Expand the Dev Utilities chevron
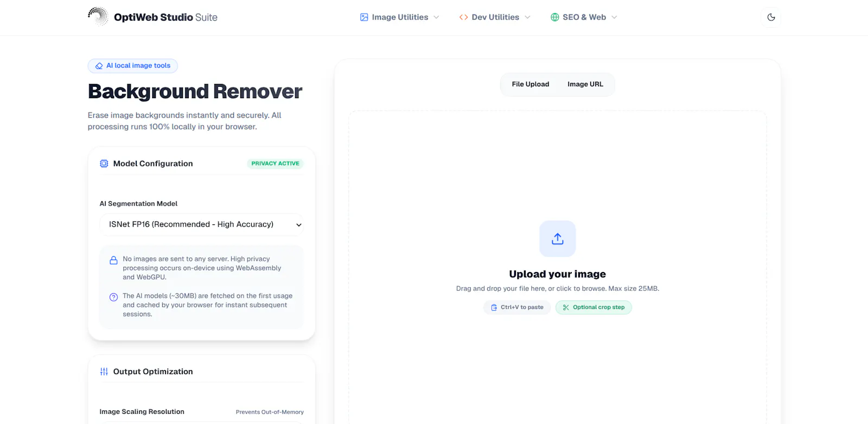Screen dimensions: 868x424 click(x=527, y=17)
